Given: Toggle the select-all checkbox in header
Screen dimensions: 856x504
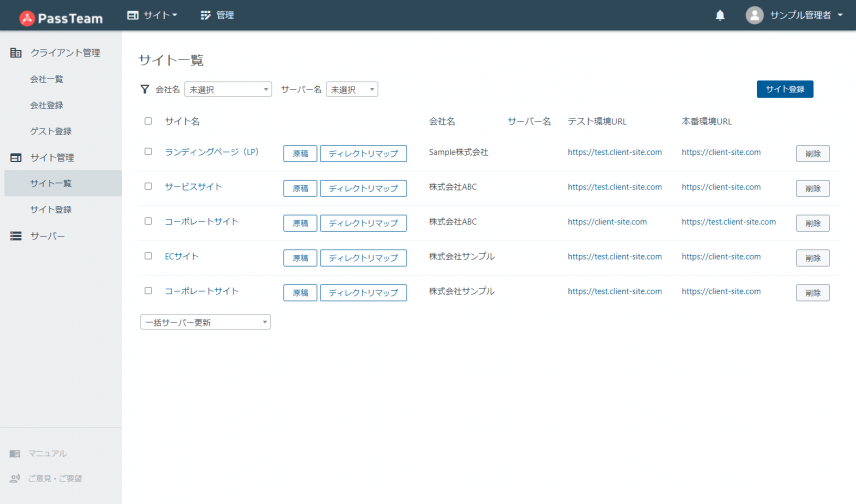Looking at the screenshot, I should 149,121.
